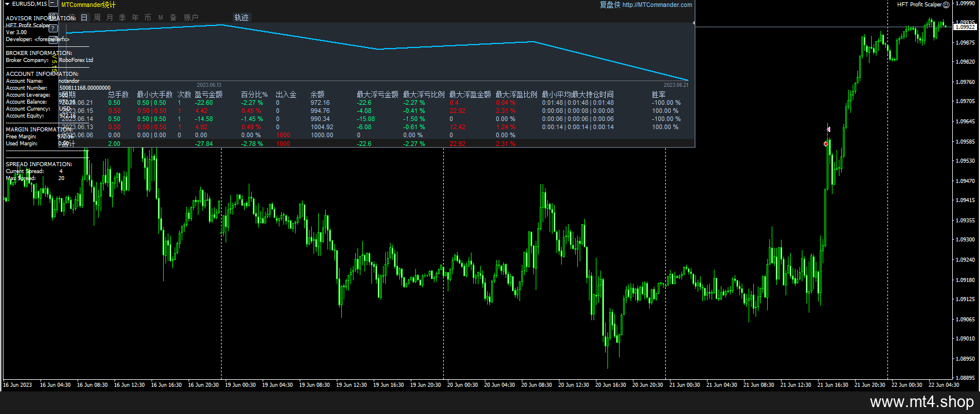980x414 pixels.
Task: Click the balance value 994.76
Action: tap(320, 111)
